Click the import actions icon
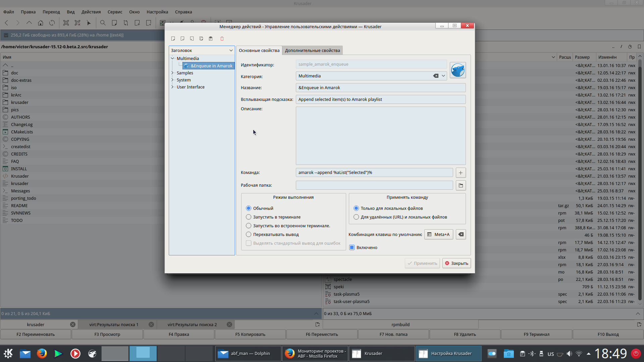This screenshot has width=644, height=362. click(182, 39)
